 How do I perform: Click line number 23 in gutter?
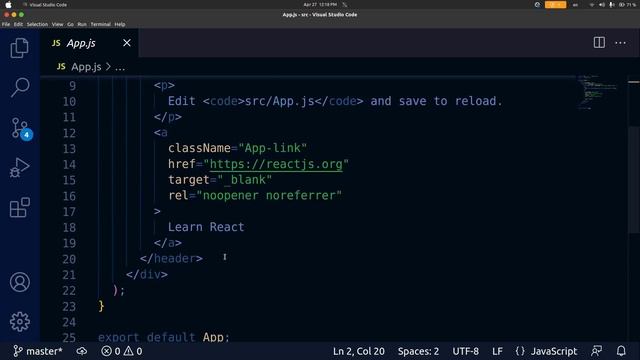(x=69, y=307)
